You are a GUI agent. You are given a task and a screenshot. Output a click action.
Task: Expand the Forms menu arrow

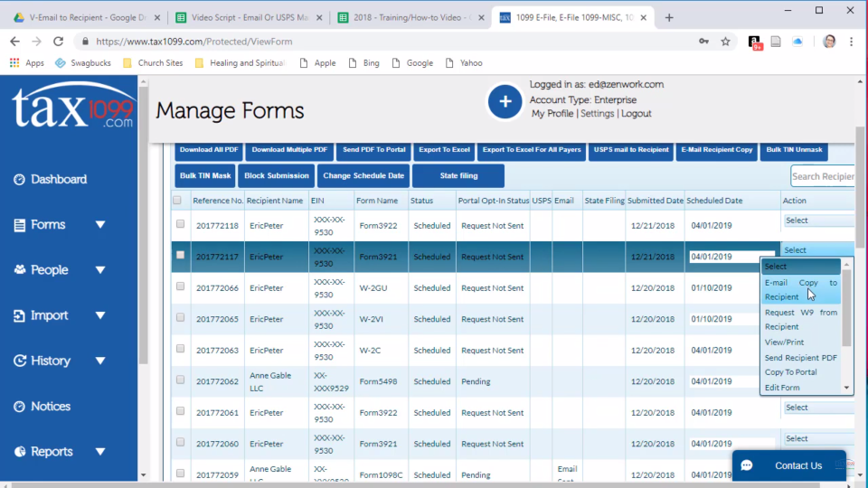coord(100,225)
